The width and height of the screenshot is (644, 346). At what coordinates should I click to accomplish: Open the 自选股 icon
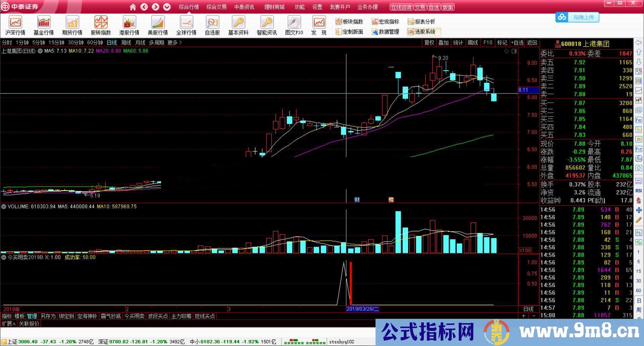pos(212,25)
